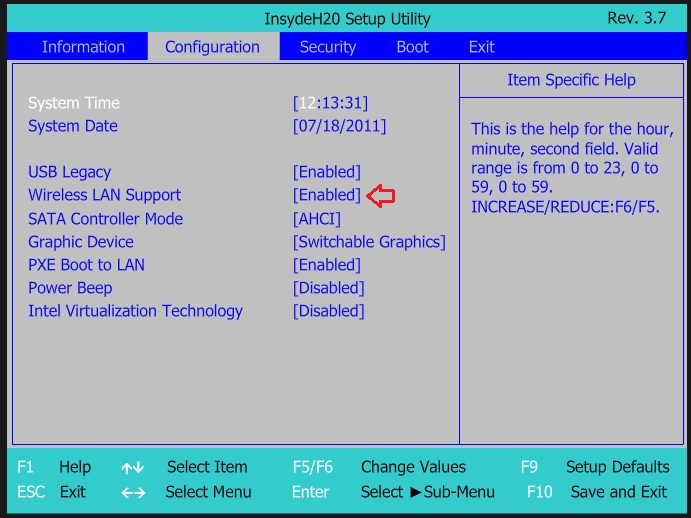Select the highlighted hour field in System Time

(x=307, y=103)
